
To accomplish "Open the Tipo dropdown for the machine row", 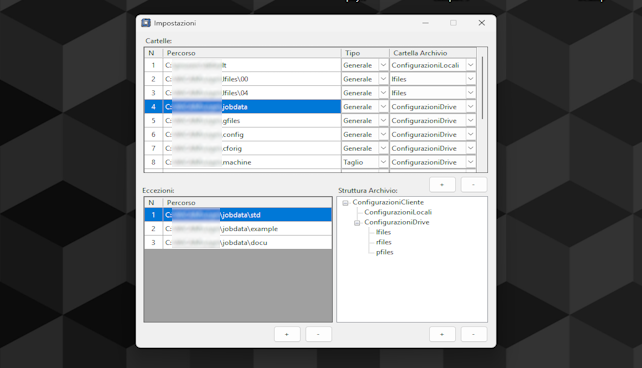I will [383, 162].
